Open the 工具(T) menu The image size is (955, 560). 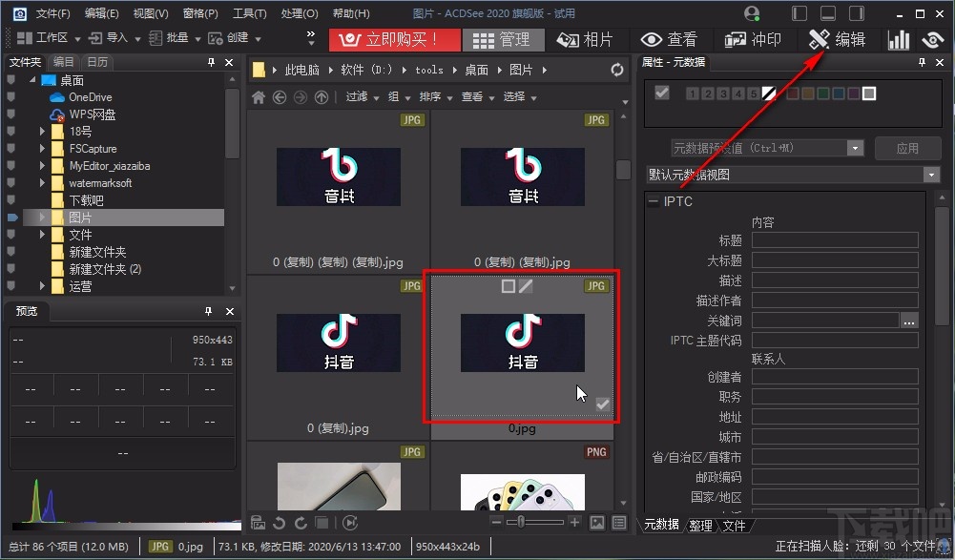tap(248, 13)
